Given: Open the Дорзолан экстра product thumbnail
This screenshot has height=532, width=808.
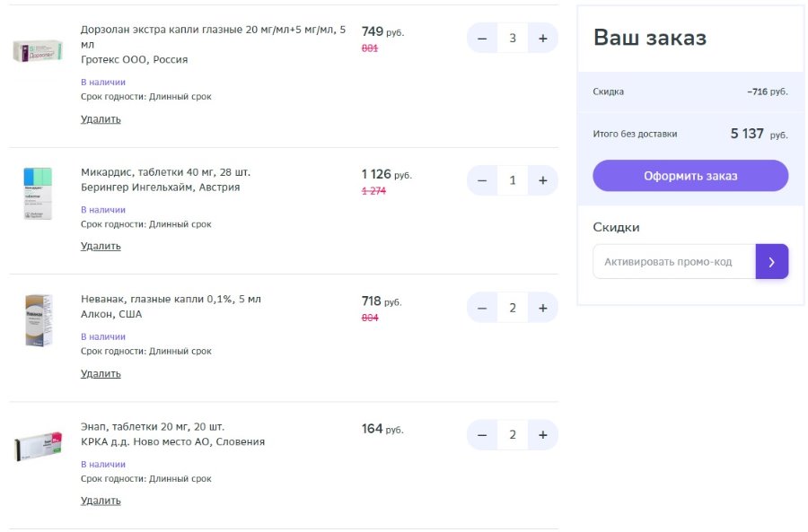Looking at the screenshot, I should click(38, 50).
